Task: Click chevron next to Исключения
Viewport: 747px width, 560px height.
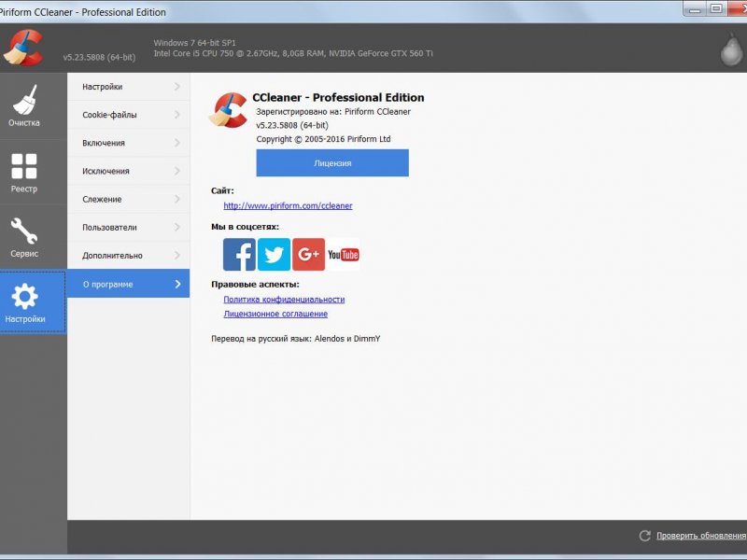Action: click(177, 171)
